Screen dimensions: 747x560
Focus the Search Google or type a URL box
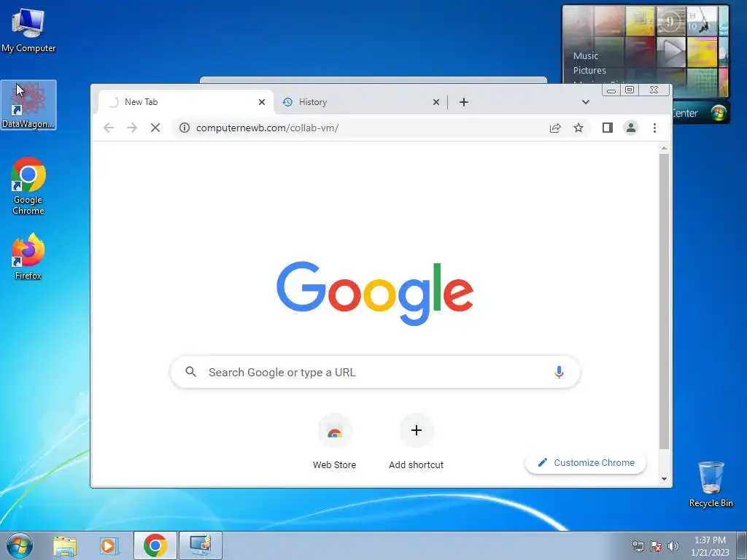[376, 373]
